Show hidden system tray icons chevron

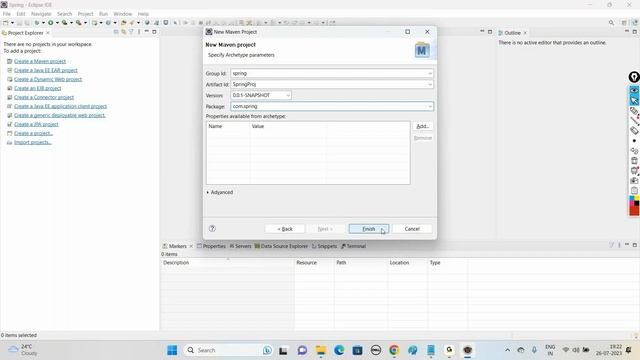(x=507, y=350)
